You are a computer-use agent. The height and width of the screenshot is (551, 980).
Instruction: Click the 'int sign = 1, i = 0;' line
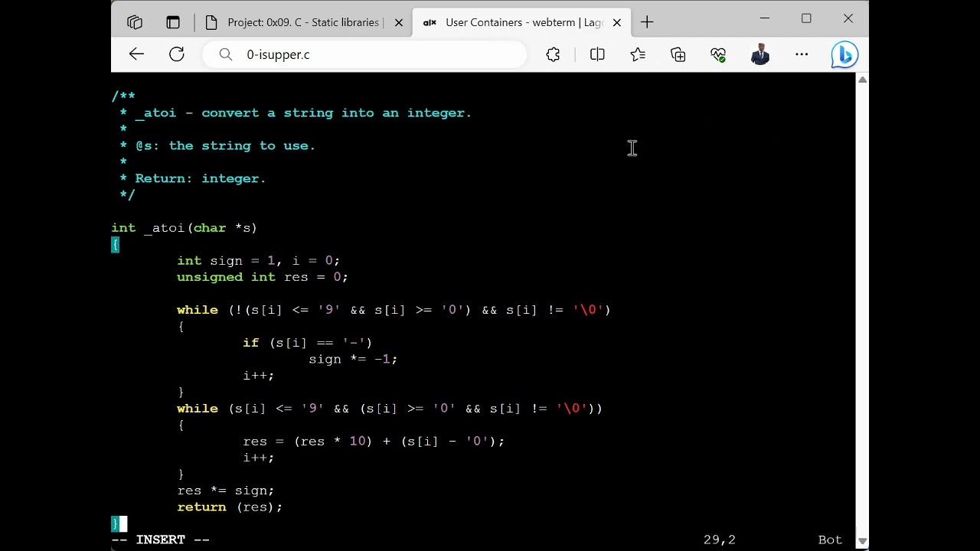(259, 261)
